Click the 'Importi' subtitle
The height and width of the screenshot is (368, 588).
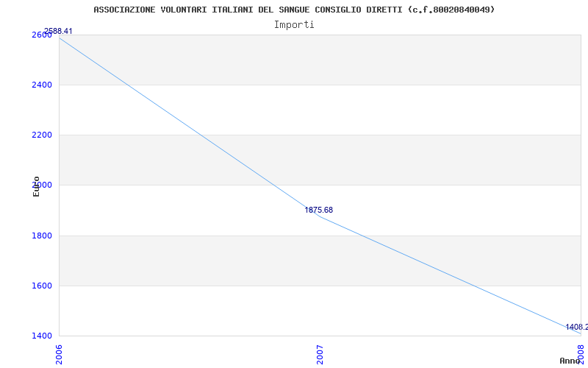[294, 25]
